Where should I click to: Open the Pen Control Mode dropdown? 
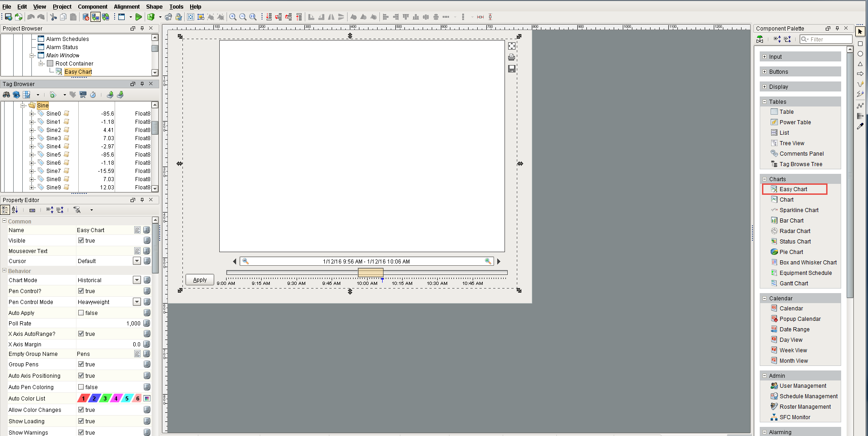pyautogui.click(x=136, y=302)
